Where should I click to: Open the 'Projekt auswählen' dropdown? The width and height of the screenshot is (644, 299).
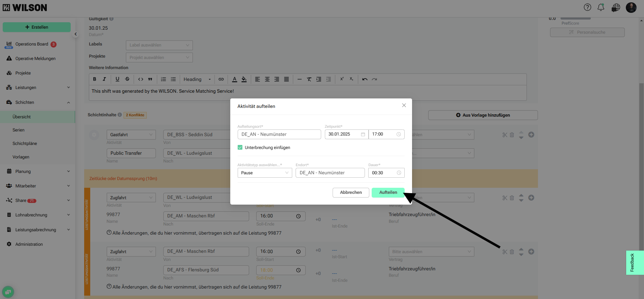coord(159,58)
